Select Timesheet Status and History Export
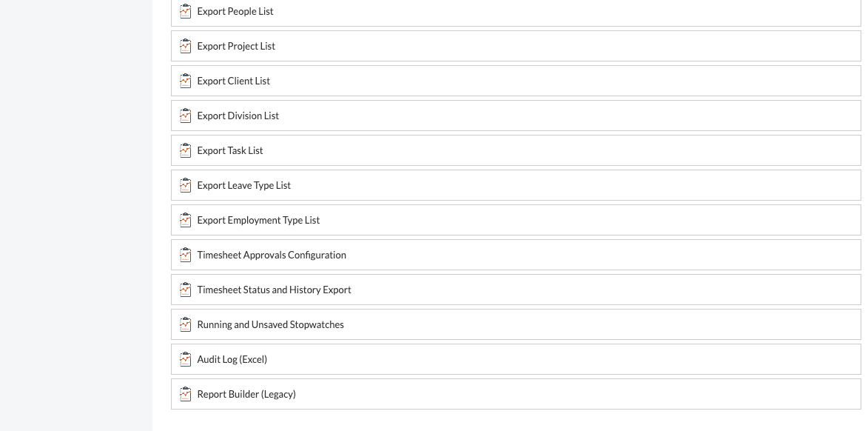 coord(274,290)
